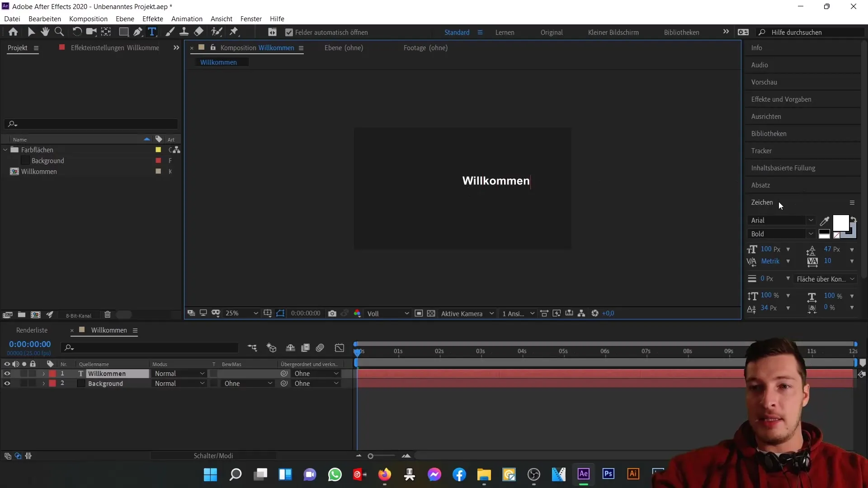Select the Home icon in toolbar
The height and width of the screenshot is (488, 868).
click(x=13, y=32)
